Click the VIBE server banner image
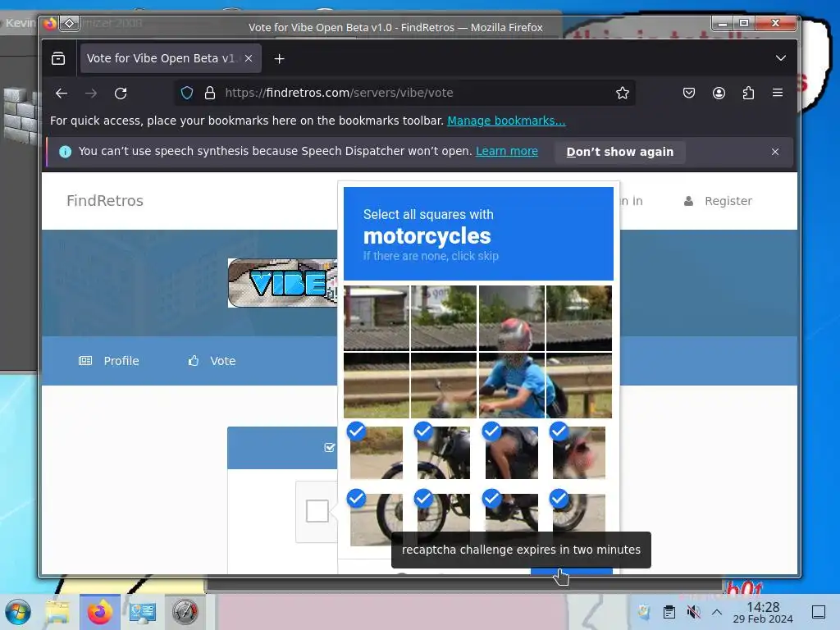Screen dimensions: 840x630 (x=282, y=283)
